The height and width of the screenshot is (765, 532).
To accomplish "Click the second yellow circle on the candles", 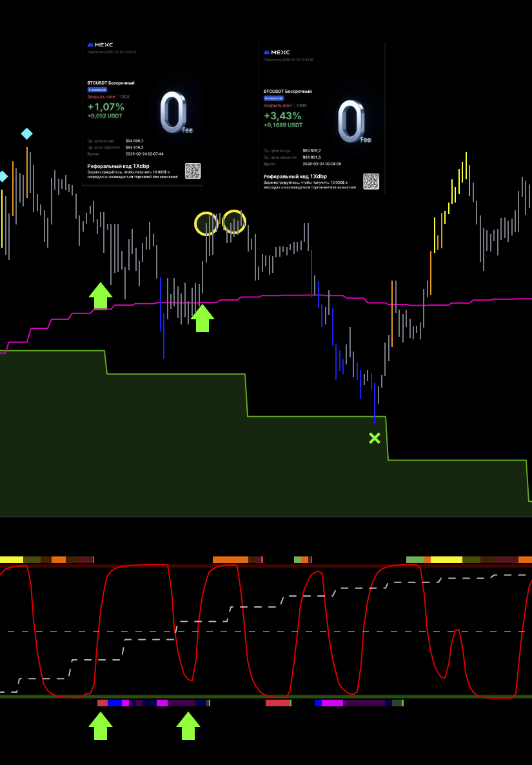I will [234, 222].
